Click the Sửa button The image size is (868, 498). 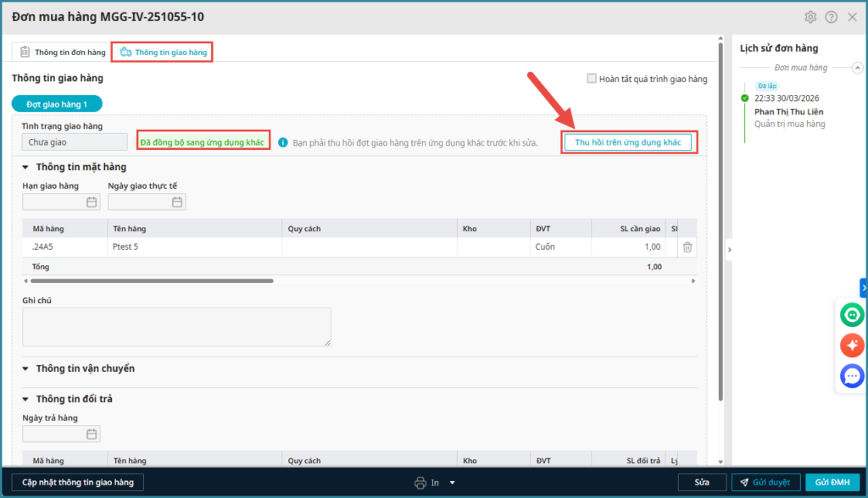coord(702,483)
